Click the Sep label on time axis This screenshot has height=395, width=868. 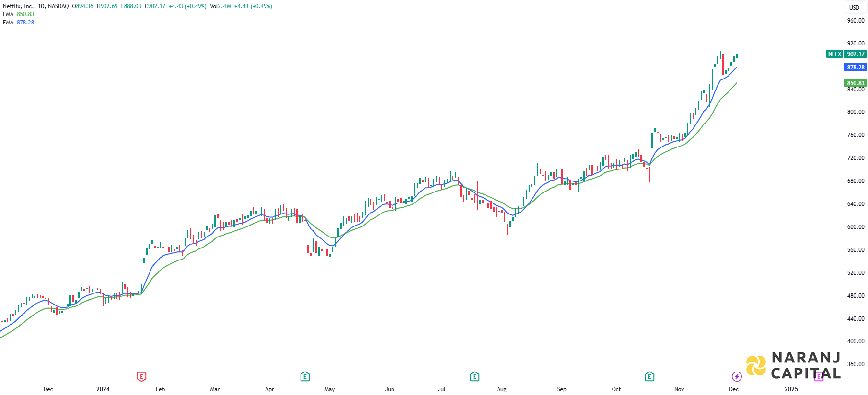[x=562, y=389]
